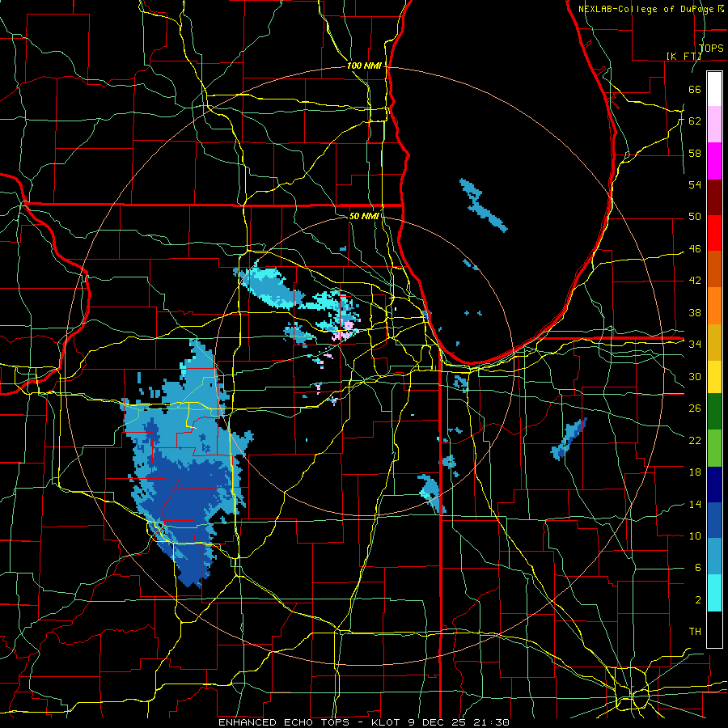Click the 14 scale value
This screenshot has width=728, height=728.
(x=695, y=504)
